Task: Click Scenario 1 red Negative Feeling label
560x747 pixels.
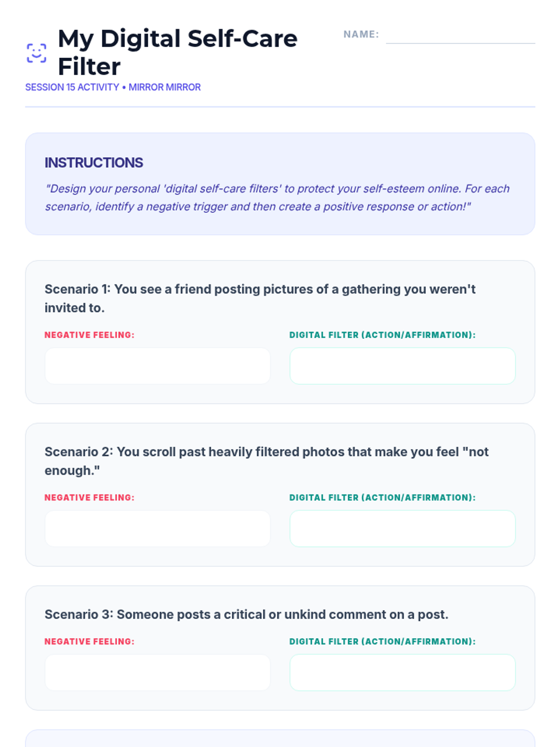Action: point(90,335)
